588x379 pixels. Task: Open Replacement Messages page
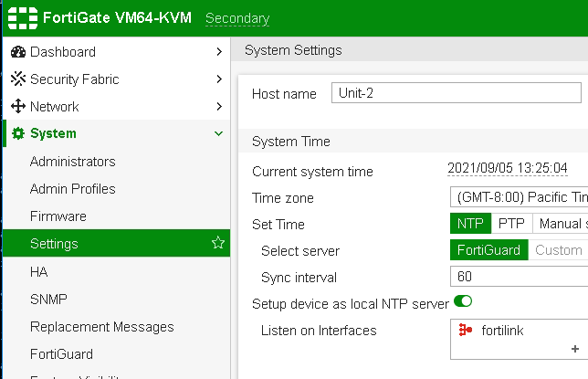tap(102, 327)
